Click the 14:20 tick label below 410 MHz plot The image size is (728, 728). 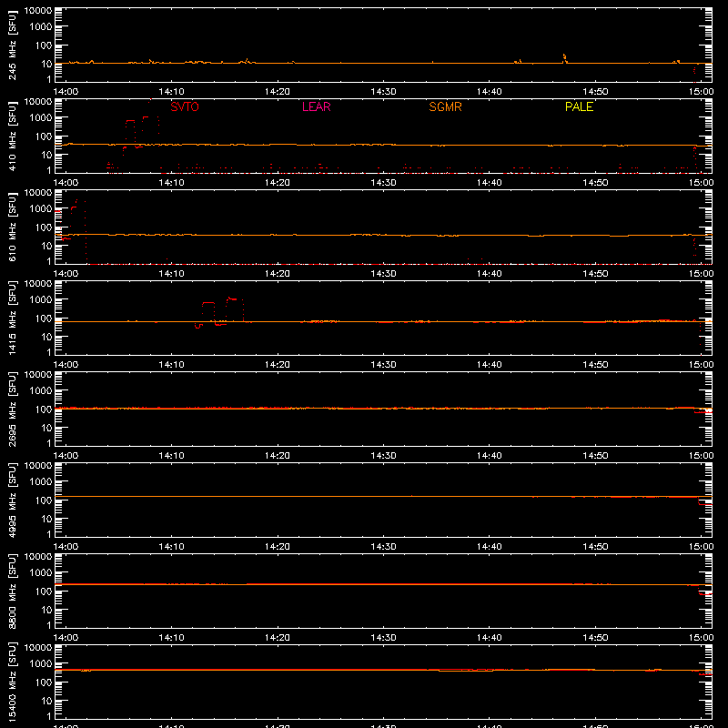click(278, 183)
